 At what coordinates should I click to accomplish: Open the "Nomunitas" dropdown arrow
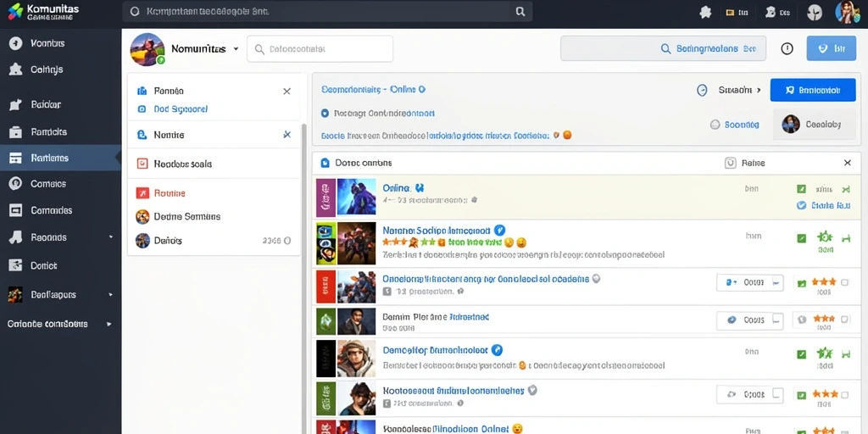[236, 48]
